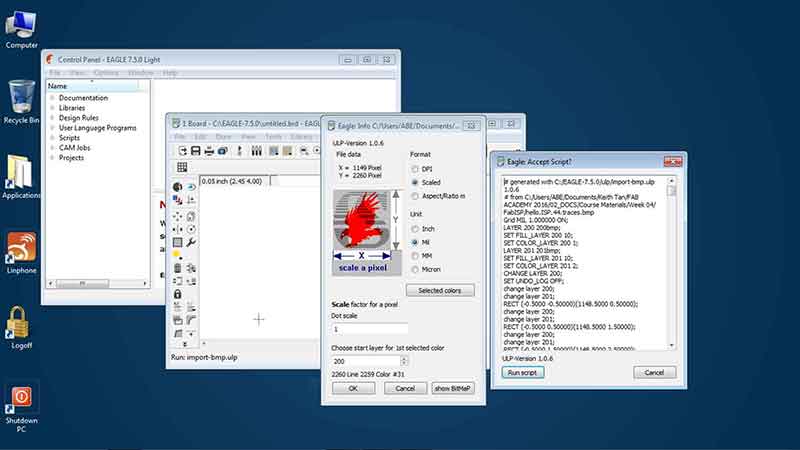The image size is (800, 450).
Task: Open Window menu in Control Panel
Action: 140,73
